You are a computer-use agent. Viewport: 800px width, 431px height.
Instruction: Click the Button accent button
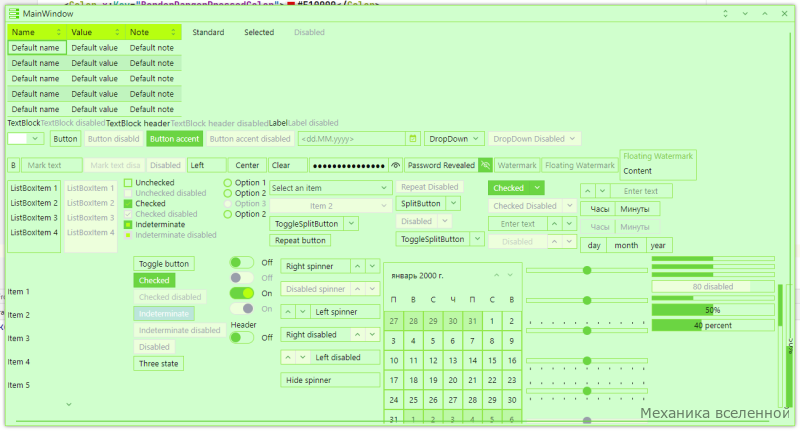[x=174, y=139]
